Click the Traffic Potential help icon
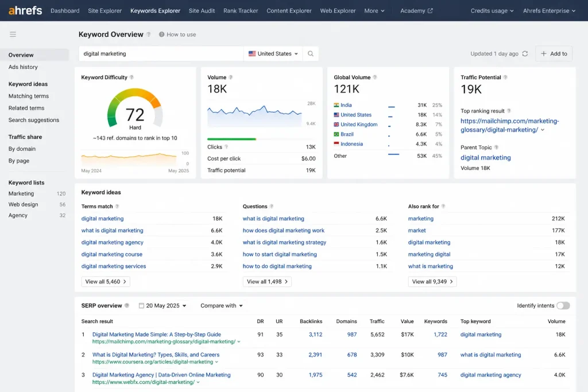Viewport: 588px width, 392px height. (x=505, y=77)
